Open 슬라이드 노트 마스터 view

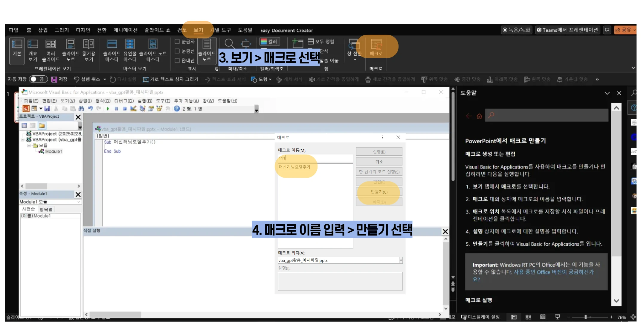click(153, 50)
